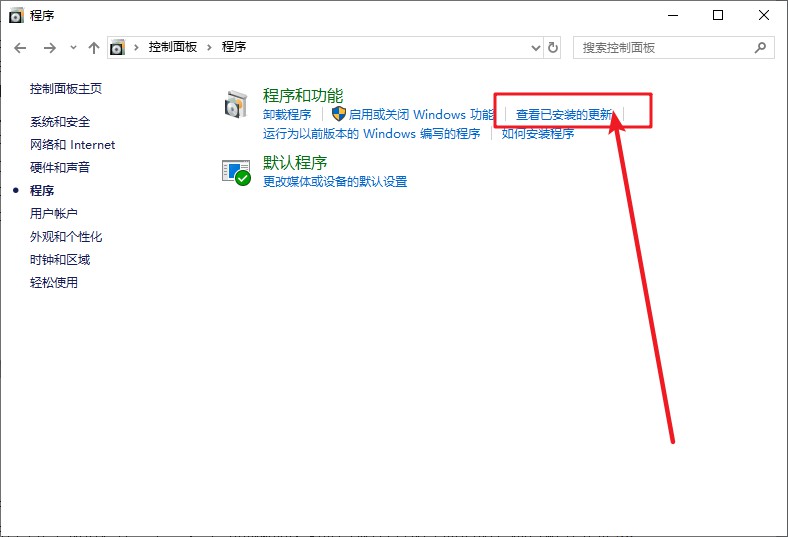Screen dimensions: 788x537
Task: Minimize the 程序 window
Action: 673,16
